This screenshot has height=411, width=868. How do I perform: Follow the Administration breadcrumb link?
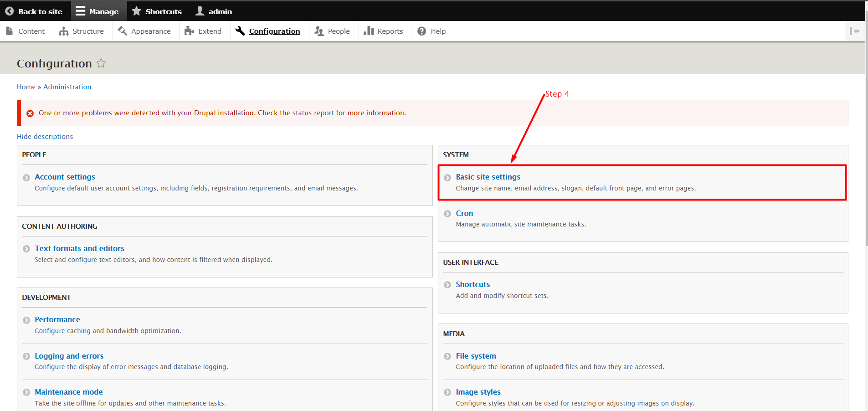click(67, 87)
